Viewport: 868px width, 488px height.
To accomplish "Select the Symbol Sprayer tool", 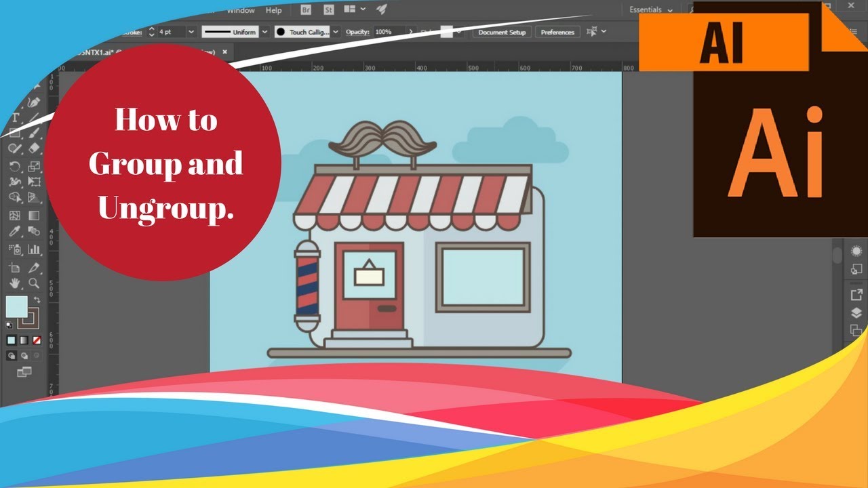I will [x=15, y=249].
